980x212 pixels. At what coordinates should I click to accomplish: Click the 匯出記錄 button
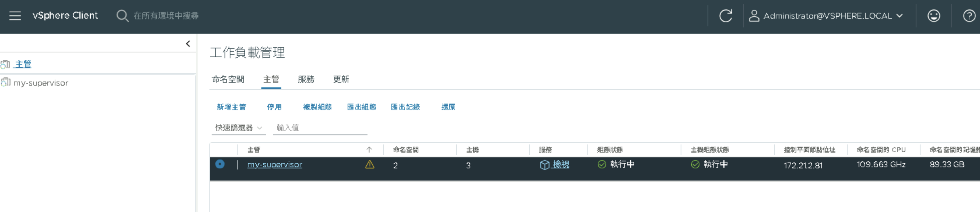pos(405,107)
